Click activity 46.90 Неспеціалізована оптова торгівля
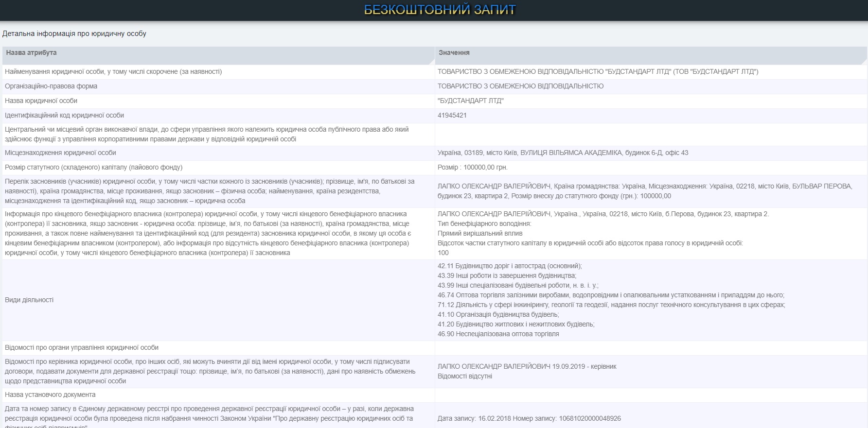This screenshot has height=428, width=868. (x=498, y=334)
